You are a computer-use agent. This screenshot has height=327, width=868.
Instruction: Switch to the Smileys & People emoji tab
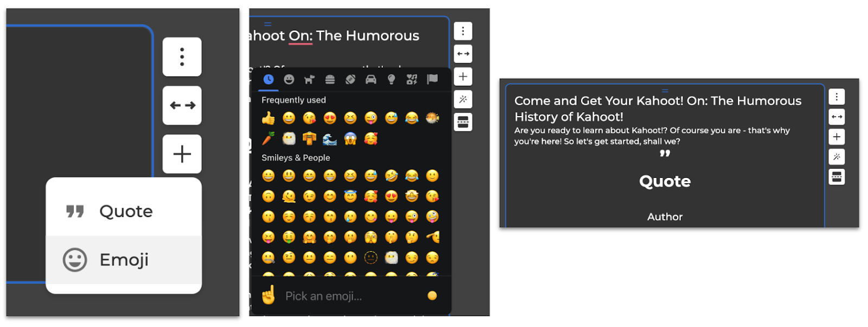pos(289,80)
